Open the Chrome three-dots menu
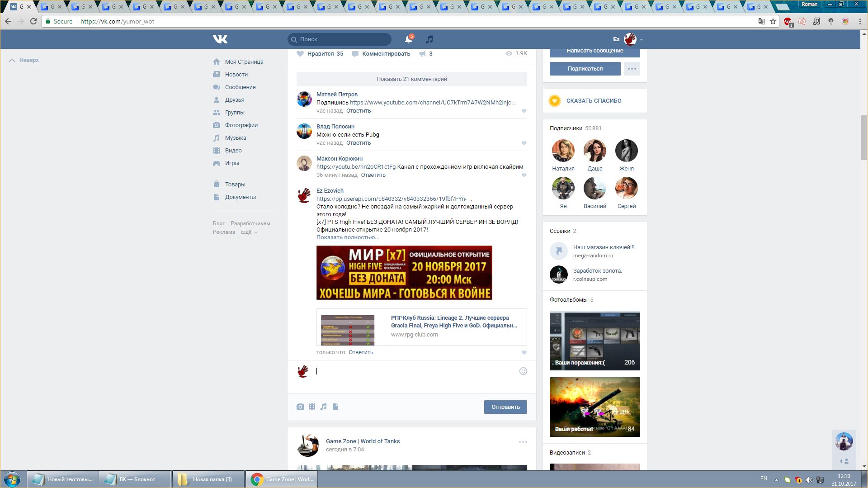Viewport: 868px width, 488px height. click(860, 21)
